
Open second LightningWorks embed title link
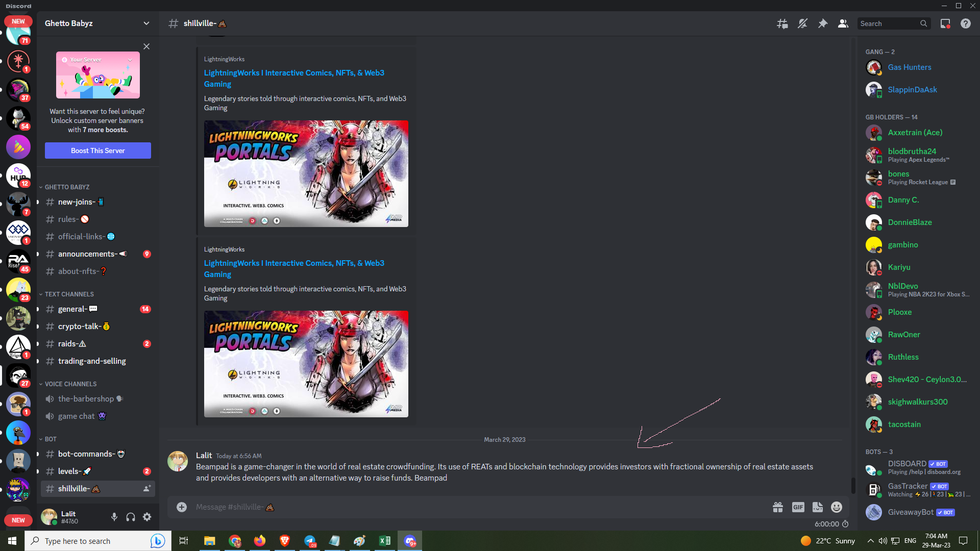coord(294,269)
